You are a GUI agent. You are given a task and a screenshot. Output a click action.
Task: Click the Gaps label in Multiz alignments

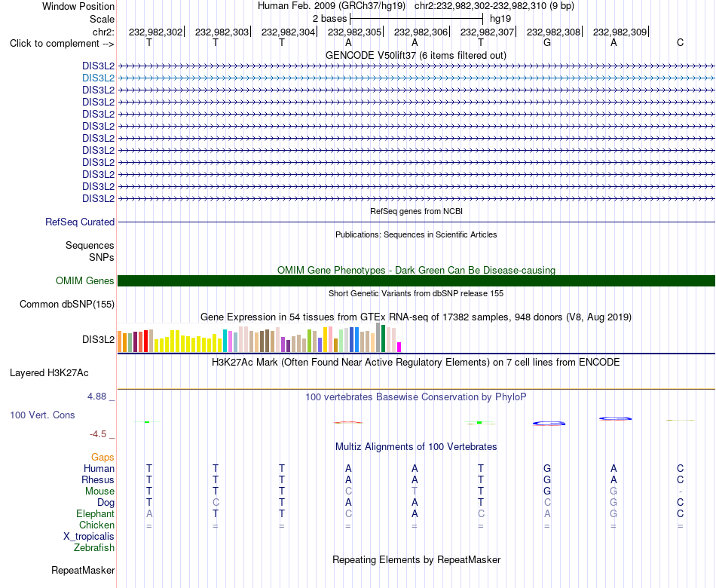pyautogui.click(x=103, y=458)
